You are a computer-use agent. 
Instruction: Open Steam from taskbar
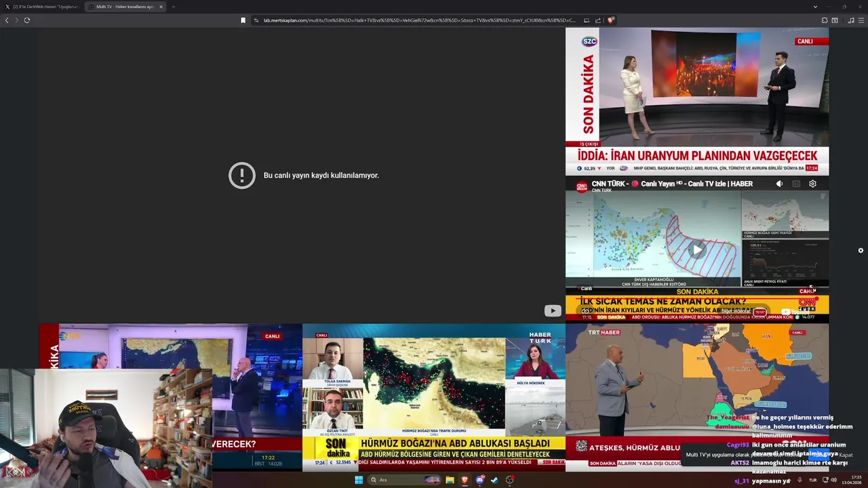(x=494, y=480)
